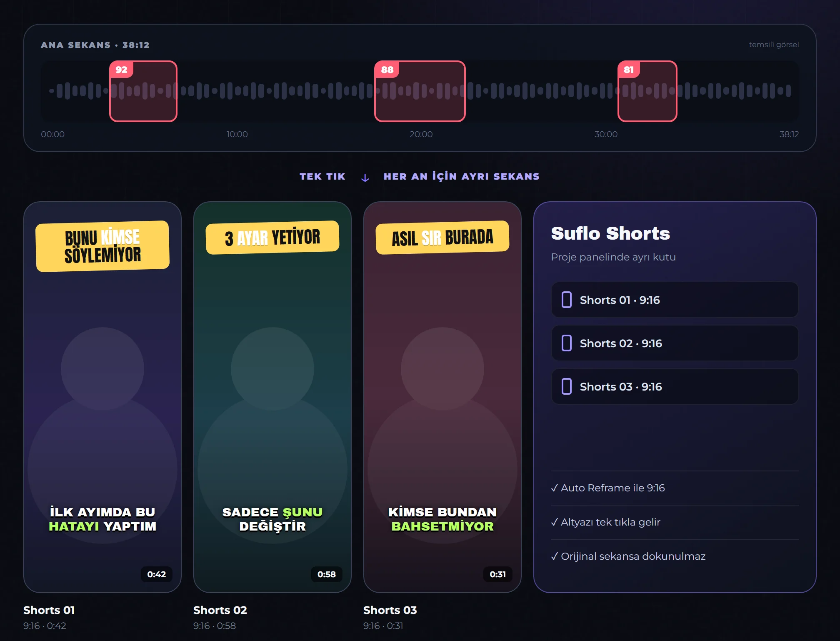Click the phone icon beside Shorts 02
The width and height of the screenshot is (840, 641).
pyautogui.click(x=566, y=343)
